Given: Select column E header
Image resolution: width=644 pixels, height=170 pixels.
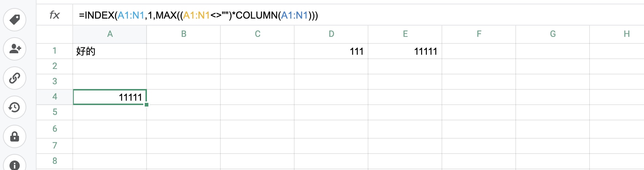Looking at the screenshot, I should click(x=405, y=34).
